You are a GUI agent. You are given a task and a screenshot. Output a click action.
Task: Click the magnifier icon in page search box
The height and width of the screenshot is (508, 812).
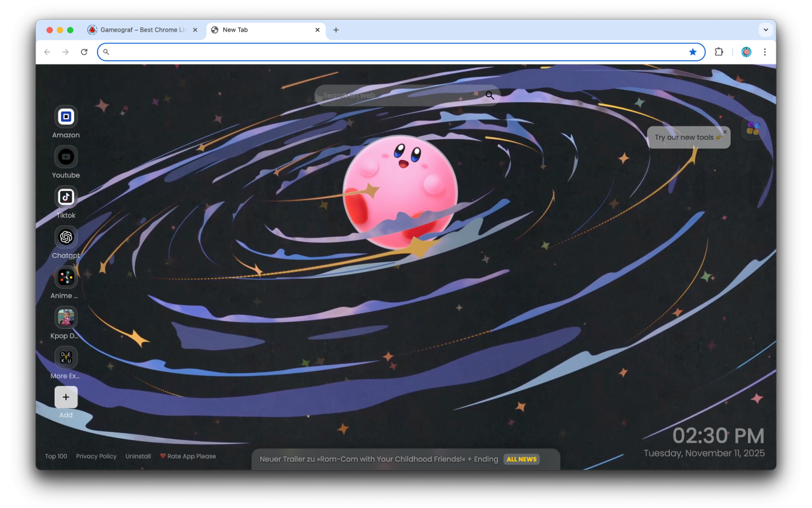point(490,95)
